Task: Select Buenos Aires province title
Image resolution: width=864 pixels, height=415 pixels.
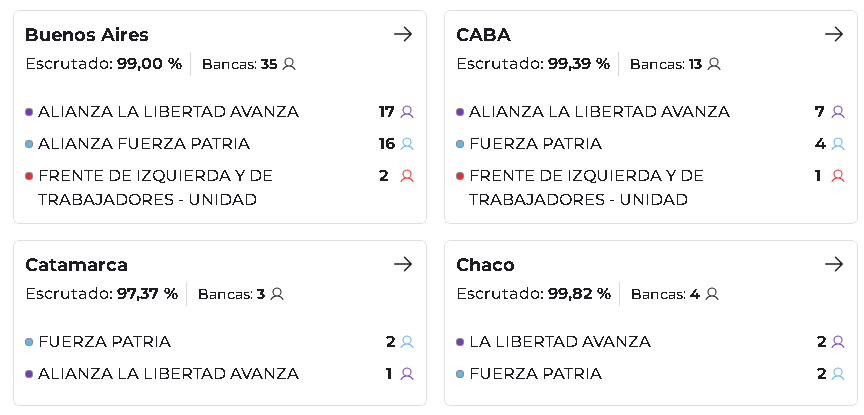Action: tap(87, 35)
